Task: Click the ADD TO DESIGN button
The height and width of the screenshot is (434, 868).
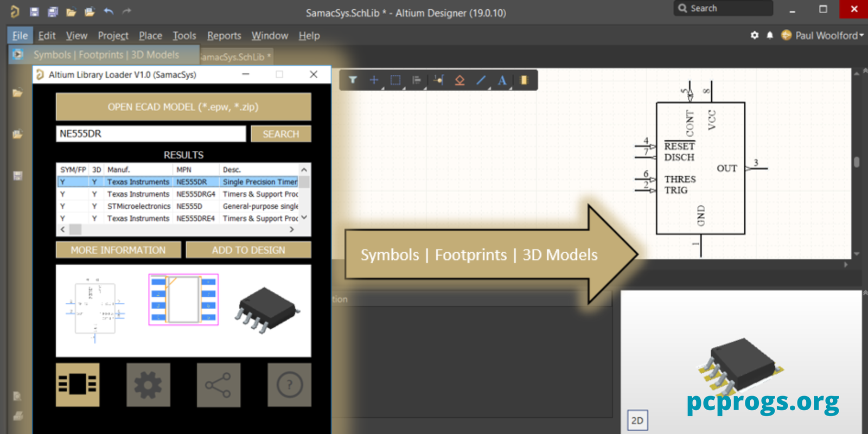Action: click(x=248, y=250)
